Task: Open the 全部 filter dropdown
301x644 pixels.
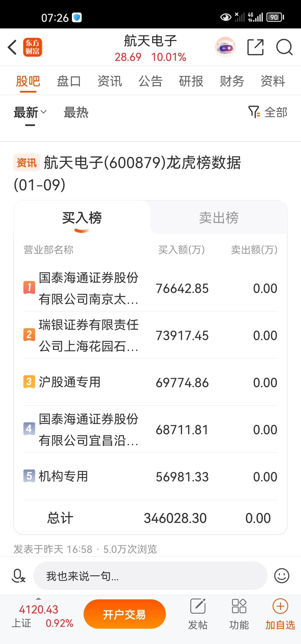Action: tap(268, 112)
